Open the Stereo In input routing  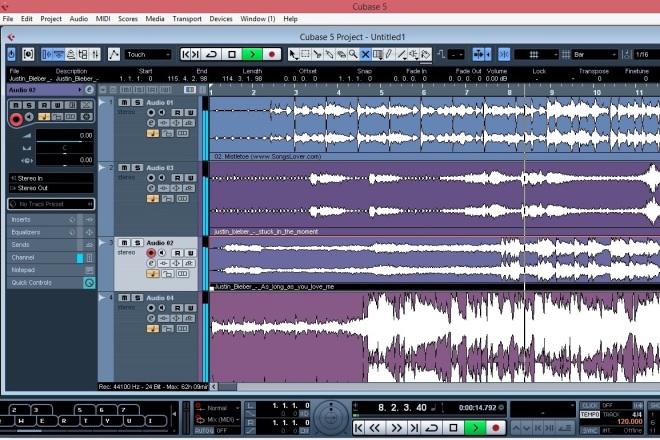coord(51,178)
